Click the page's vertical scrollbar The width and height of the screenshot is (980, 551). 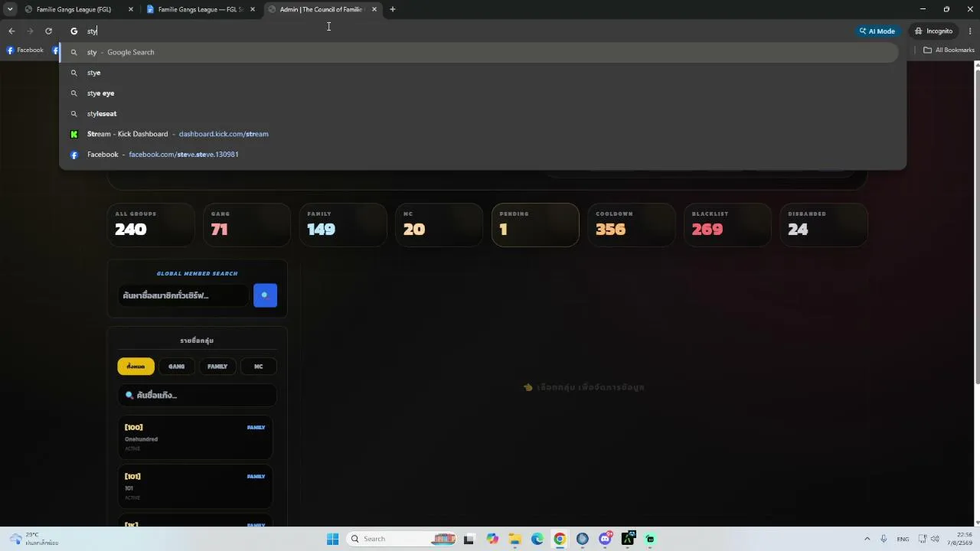point(976,226)
